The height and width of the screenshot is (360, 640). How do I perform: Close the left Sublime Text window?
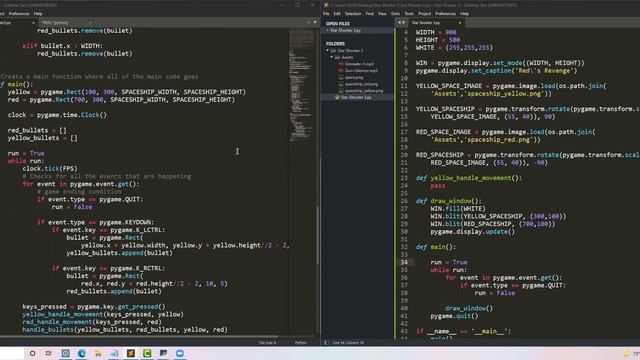[x=312, y=5]
